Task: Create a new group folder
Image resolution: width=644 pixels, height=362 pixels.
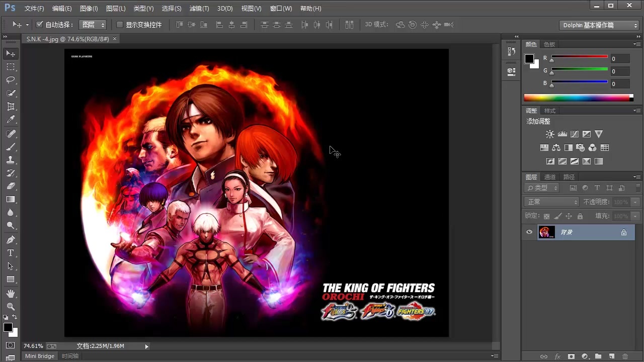Action: click(x=598, y=356)
